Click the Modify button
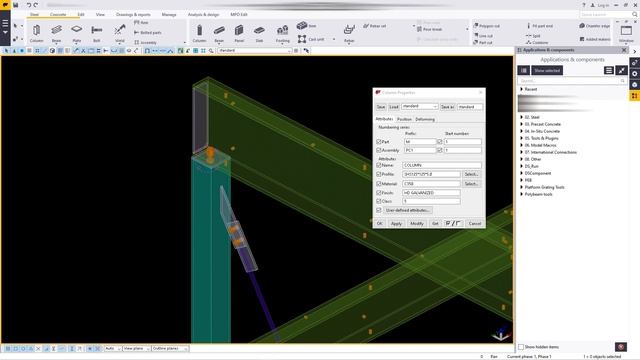Image resolution: width=640 pixels, height=360 pixels. pos(417,224)
